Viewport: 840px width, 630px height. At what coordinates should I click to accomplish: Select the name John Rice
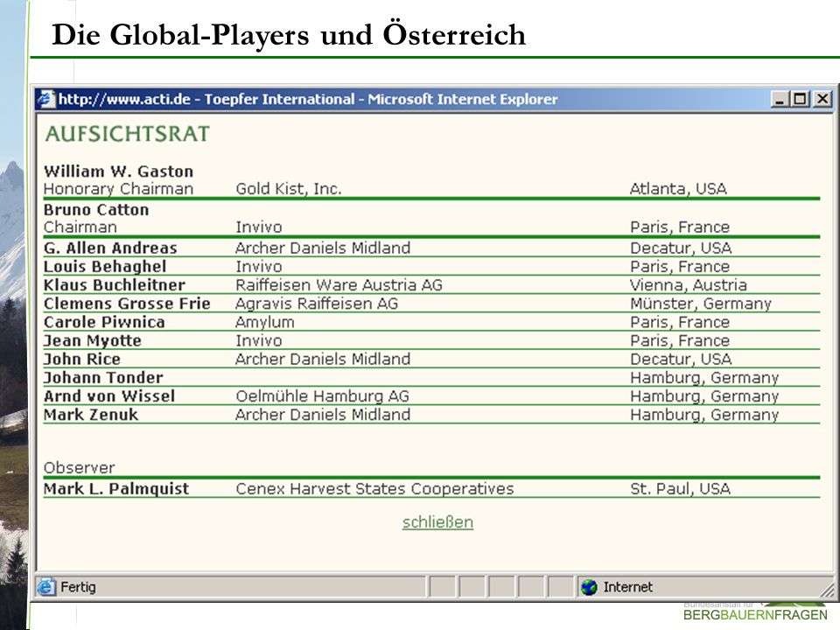point(82,359)
